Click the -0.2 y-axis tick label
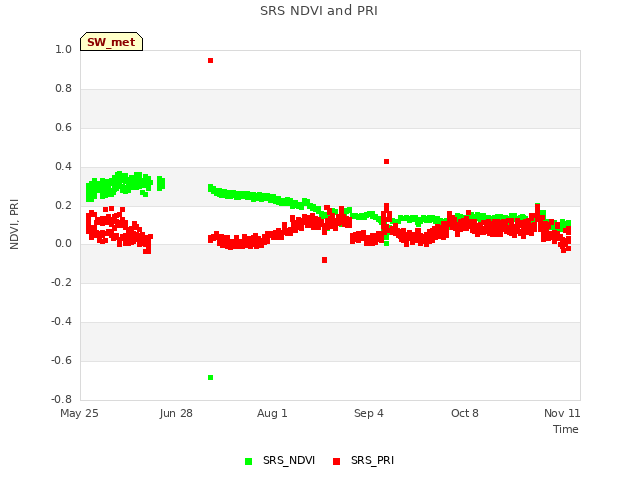Screen dimensions: 640x480 61,282
